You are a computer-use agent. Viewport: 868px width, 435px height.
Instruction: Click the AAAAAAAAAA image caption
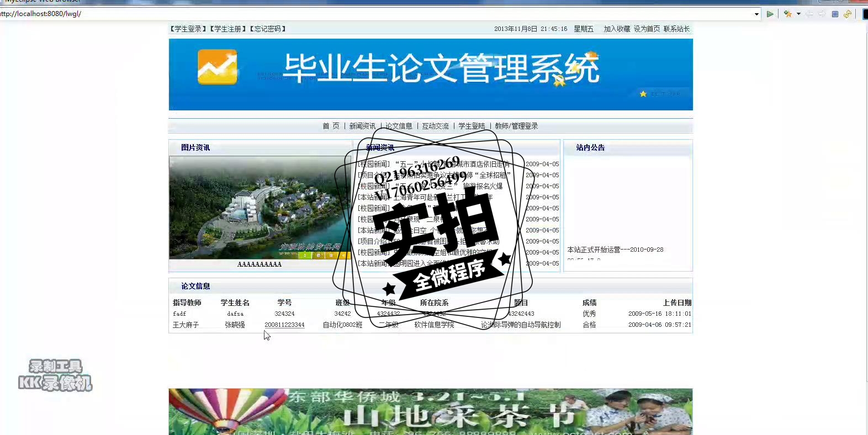(x=260, y=264)
